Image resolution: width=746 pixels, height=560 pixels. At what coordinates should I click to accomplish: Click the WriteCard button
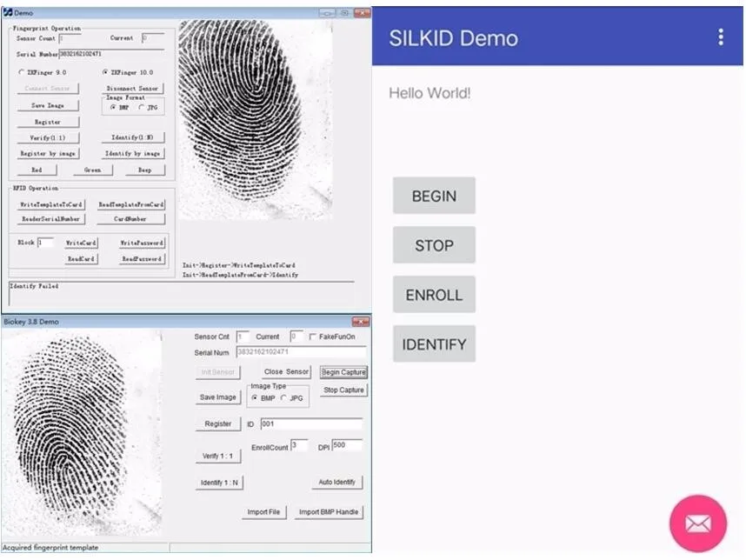point(82,243)
